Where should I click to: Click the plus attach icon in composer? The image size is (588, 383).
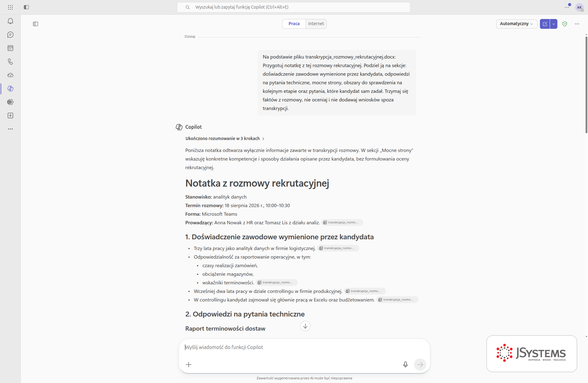tap(189, 364)
